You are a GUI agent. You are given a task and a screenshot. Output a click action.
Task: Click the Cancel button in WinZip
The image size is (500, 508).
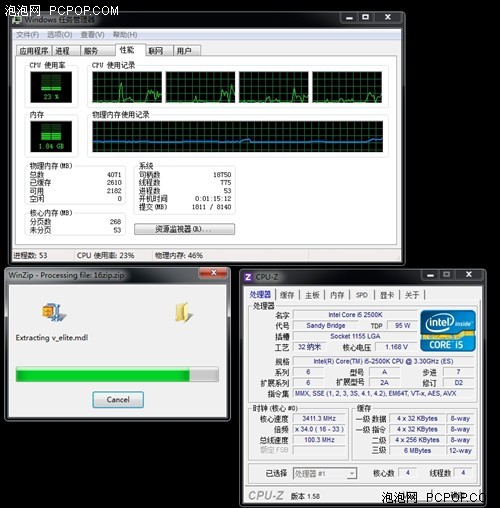(118, 399)
